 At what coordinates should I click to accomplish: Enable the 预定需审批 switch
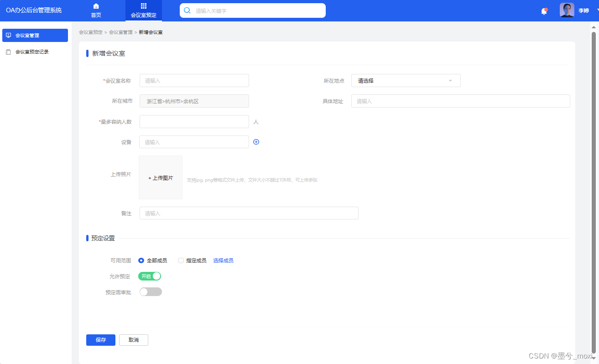coord(151,292)
